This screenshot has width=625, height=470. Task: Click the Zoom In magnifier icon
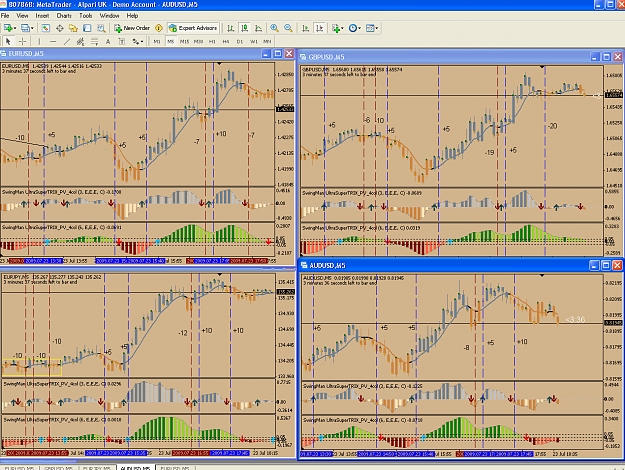274,28
